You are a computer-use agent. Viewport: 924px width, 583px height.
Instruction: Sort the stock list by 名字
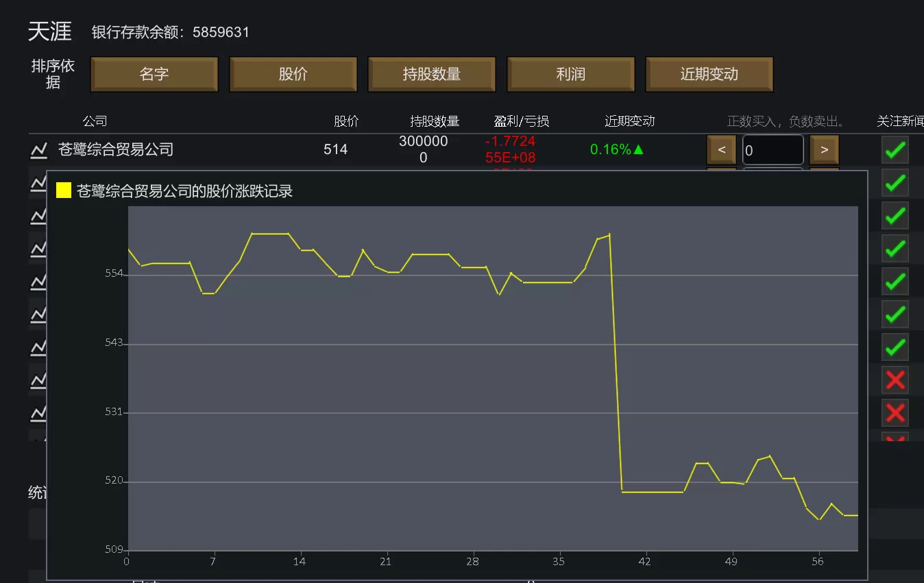[154, 74]
